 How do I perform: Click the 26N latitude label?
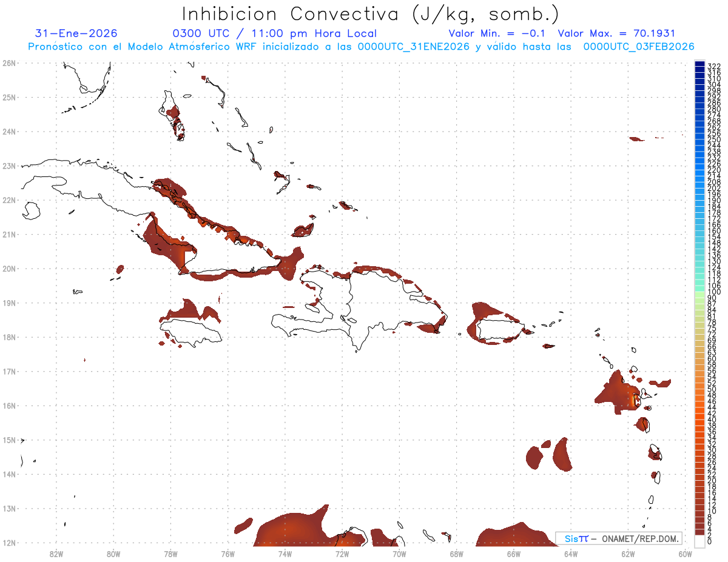pos(8,63)
